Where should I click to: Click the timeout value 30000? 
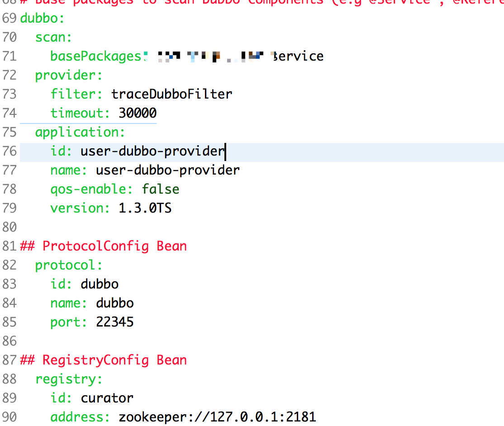pos(138,113)
